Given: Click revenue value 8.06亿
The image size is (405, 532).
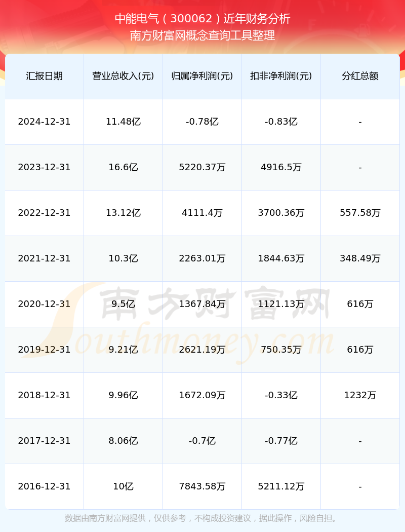Looking at the screenshot, I should point(124,441).
